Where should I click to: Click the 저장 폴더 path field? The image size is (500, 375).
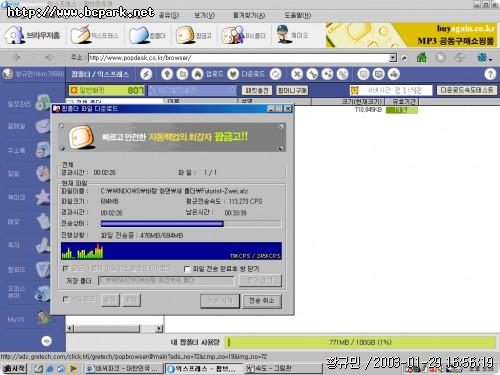click(x=166, y=280)
